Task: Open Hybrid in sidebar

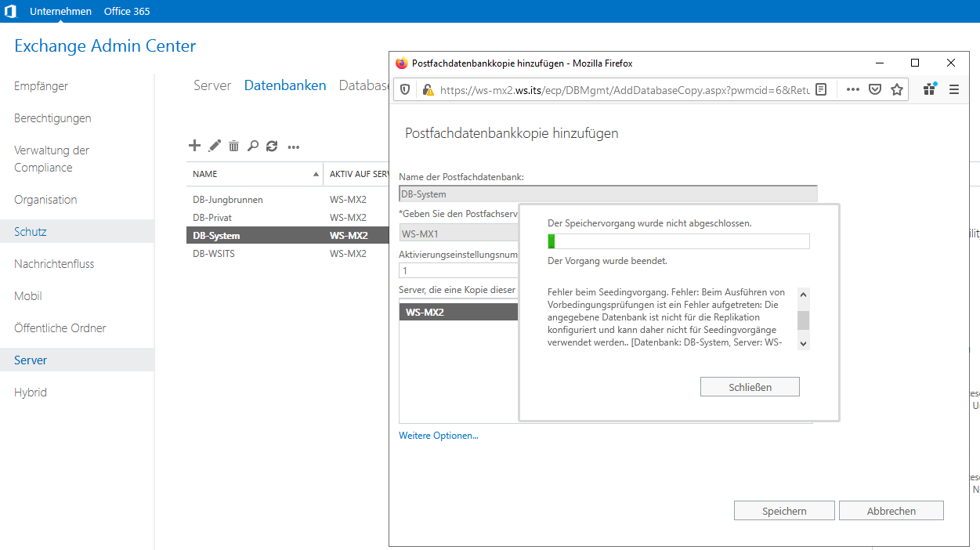Action: 31,393
